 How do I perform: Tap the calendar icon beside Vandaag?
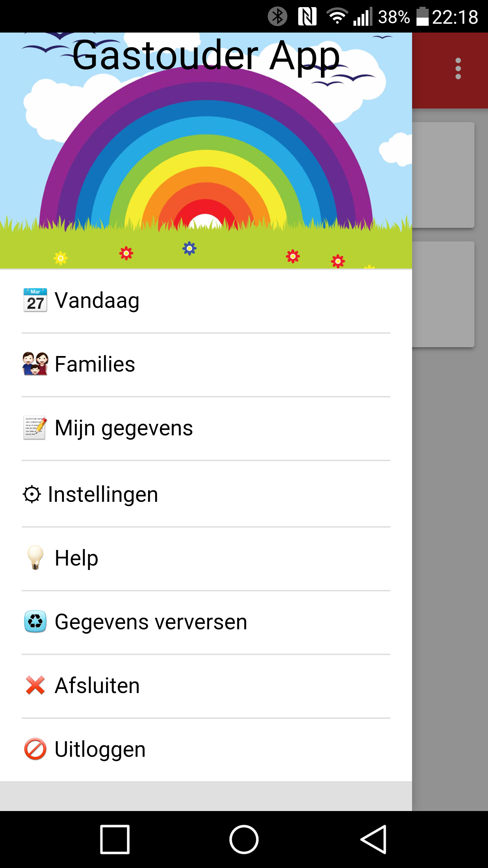(35, 300)
